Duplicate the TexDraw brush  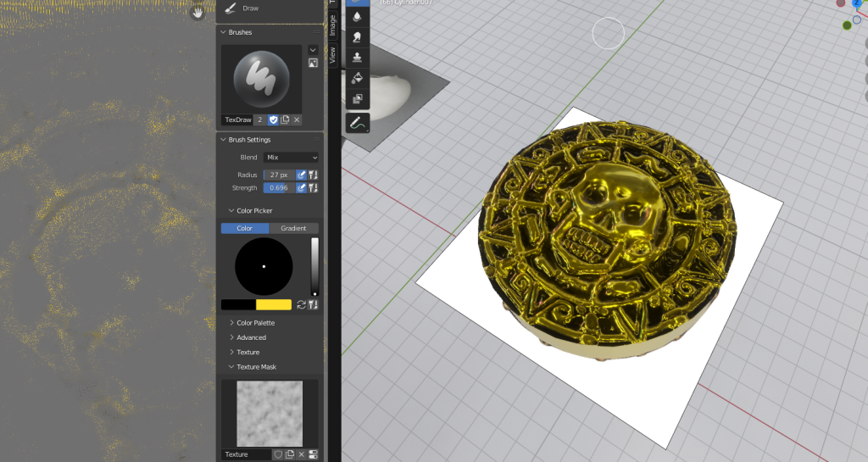(x=285, y=120)
